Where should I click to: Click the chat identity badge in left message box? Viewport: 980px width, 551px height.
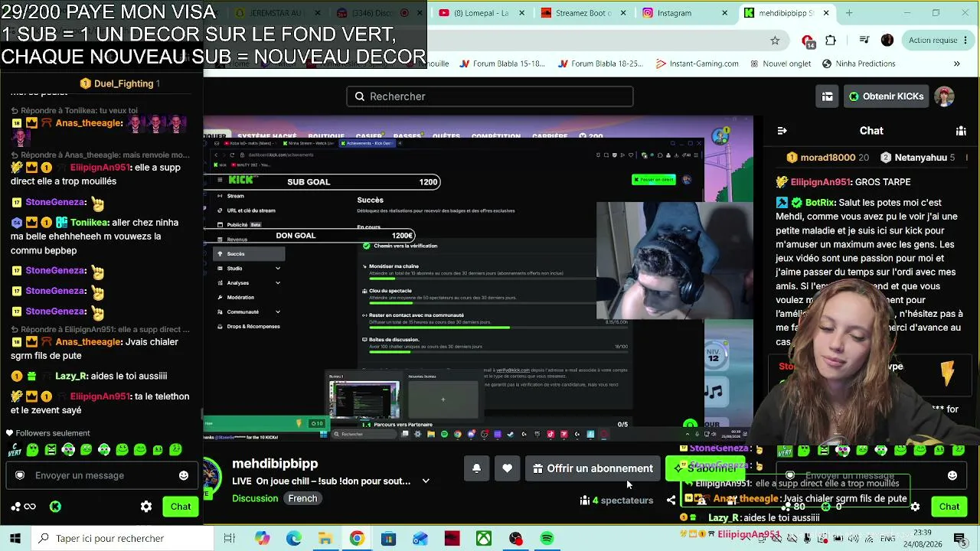pyautogui.click(x=20, y=475)
